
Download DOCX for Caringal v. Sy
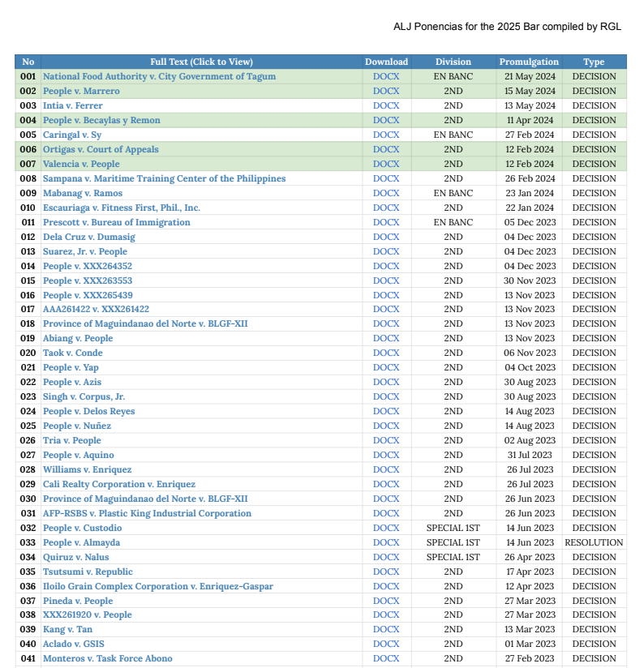(386, 135)
